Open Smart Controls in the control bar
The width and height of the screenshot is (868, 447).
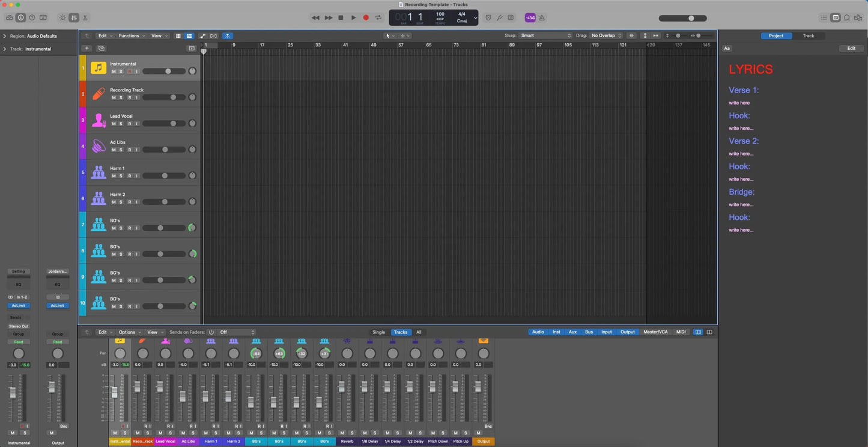pyautogui.click(x=62, y=17)
